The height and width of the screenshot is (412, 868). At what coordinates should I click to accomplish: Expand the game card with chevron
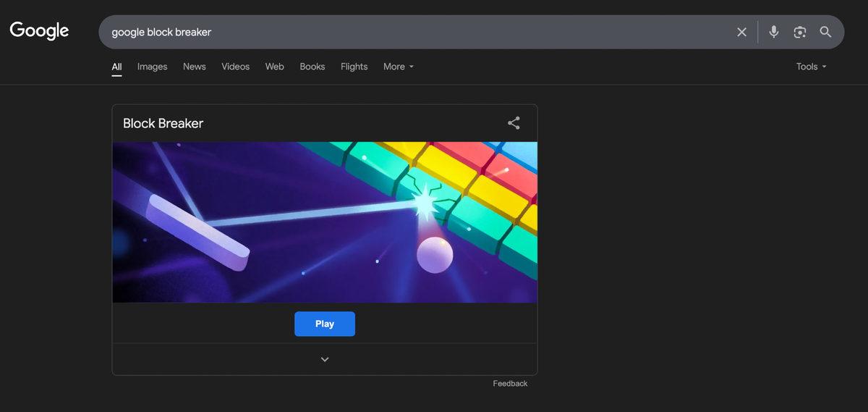coord(325,359)
